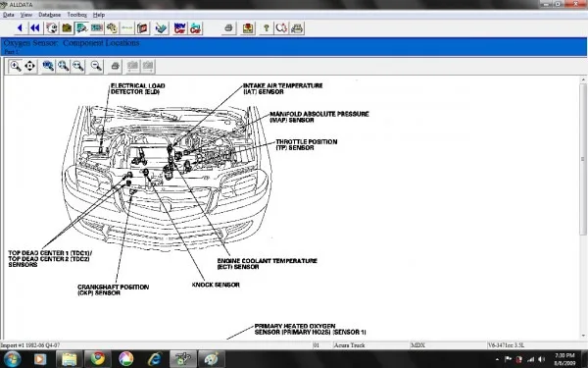This screenshot has width=588, height=368.
Task: Click the magnifier right of the blue zoom-region tool
Action: point(63,66)
